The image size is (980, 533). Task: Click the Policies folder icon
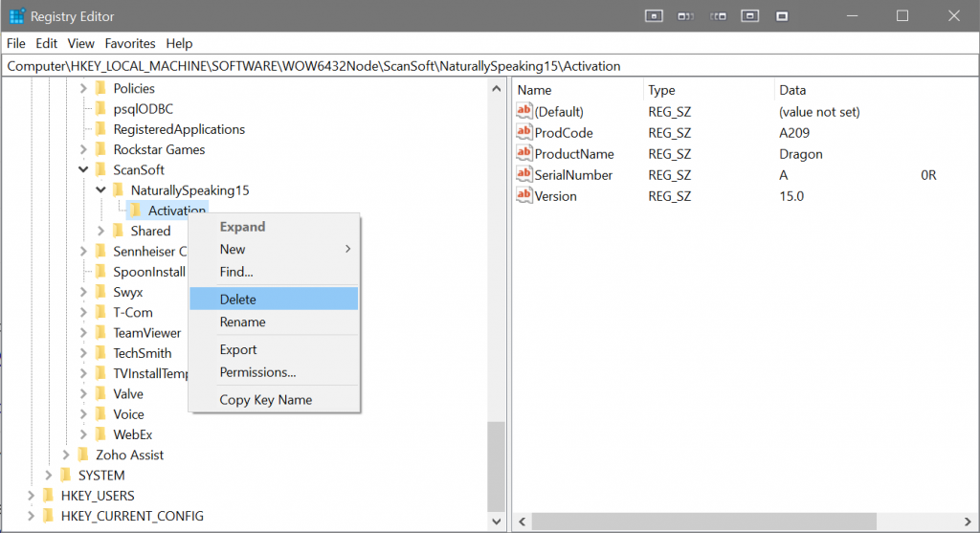coord(100,88)
